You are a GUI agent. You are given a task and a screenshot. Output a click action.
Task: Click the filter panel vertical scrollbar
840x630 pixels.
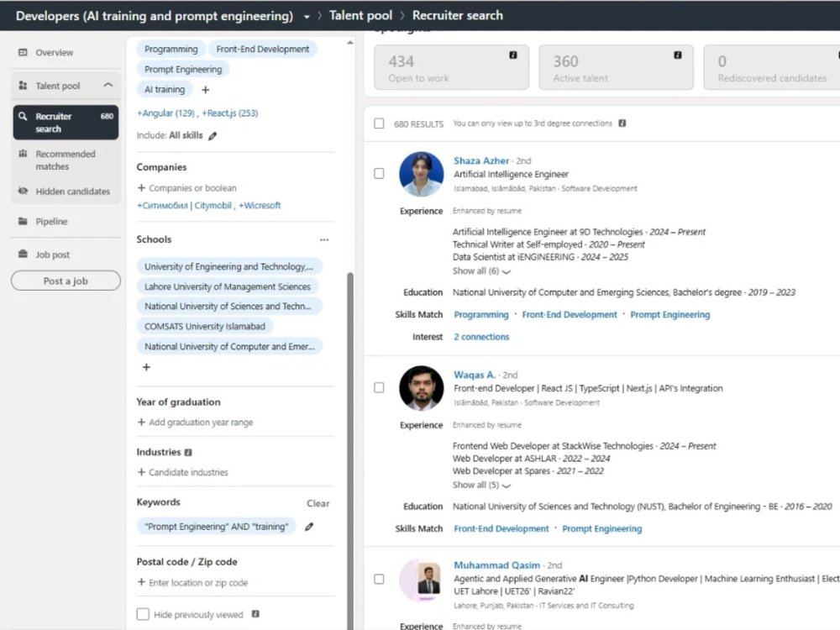coord(350,450)
